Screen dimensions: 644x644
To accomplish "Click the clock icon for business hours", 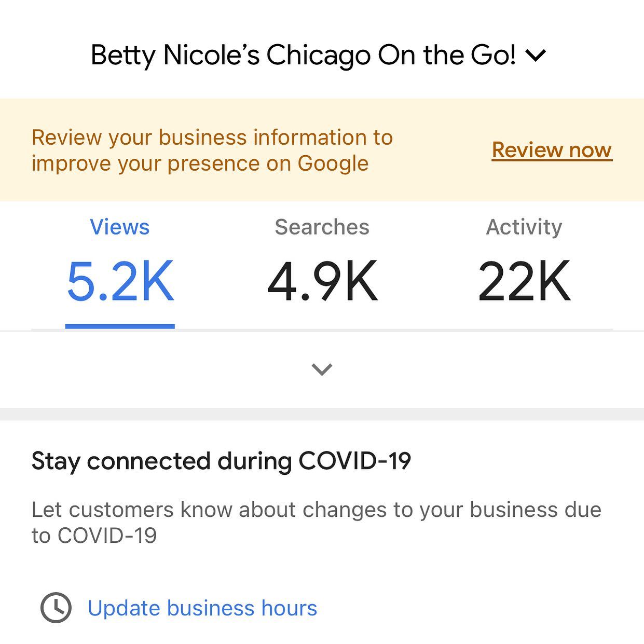I will tap(56, 607).
